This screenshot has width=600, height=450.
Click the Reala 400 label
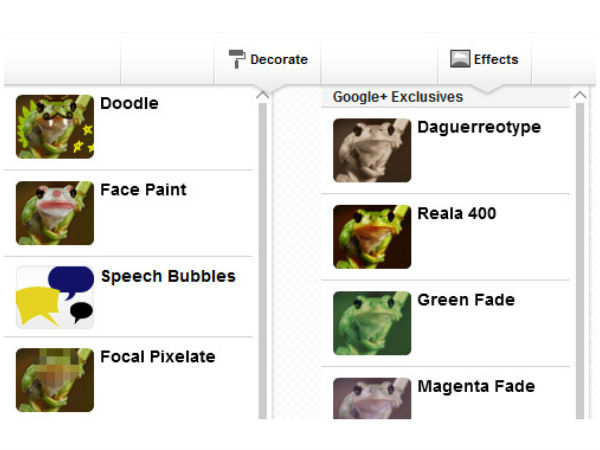(x=456, y=214)
